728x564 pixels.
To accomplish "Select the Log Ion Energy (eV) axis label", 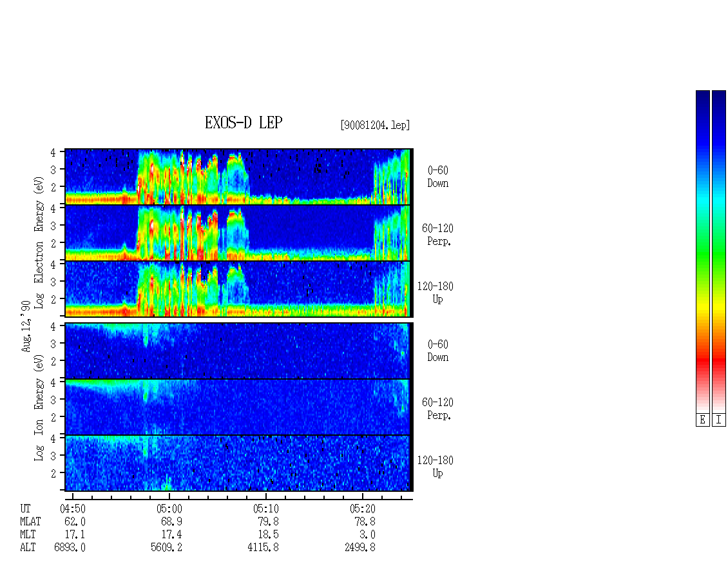I will click(x=39, y=407).
